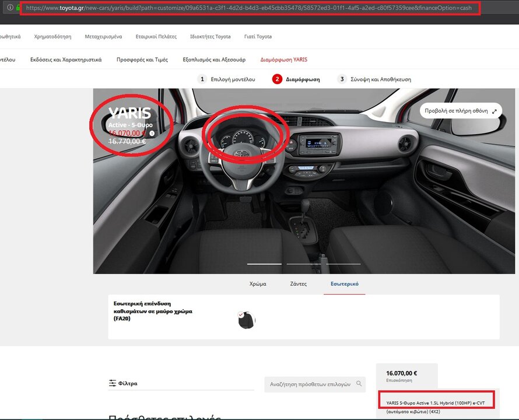Click the magnifier icon in the options search box
519x420 pixels.
(x=359, y=384)
